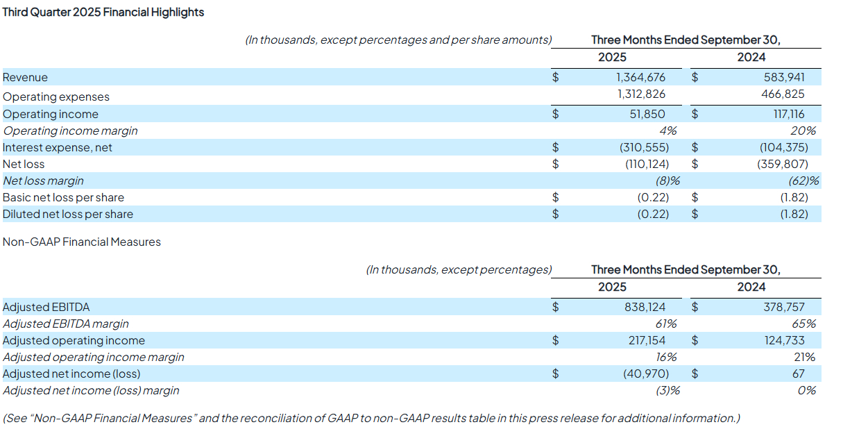Select the Net loss margin row label
This screenshot has height=436, width=868.
coord(43,181)
